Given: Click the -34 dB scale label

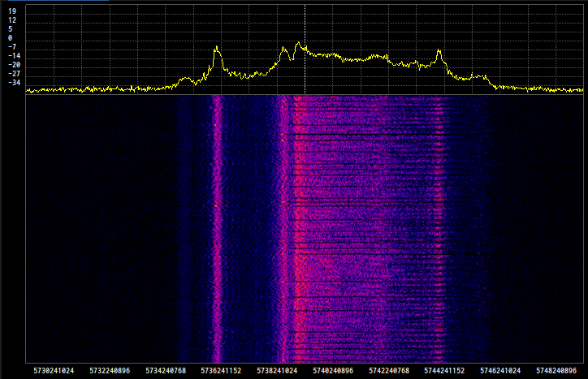Looking at the screenshot, I should click(15, 83).
